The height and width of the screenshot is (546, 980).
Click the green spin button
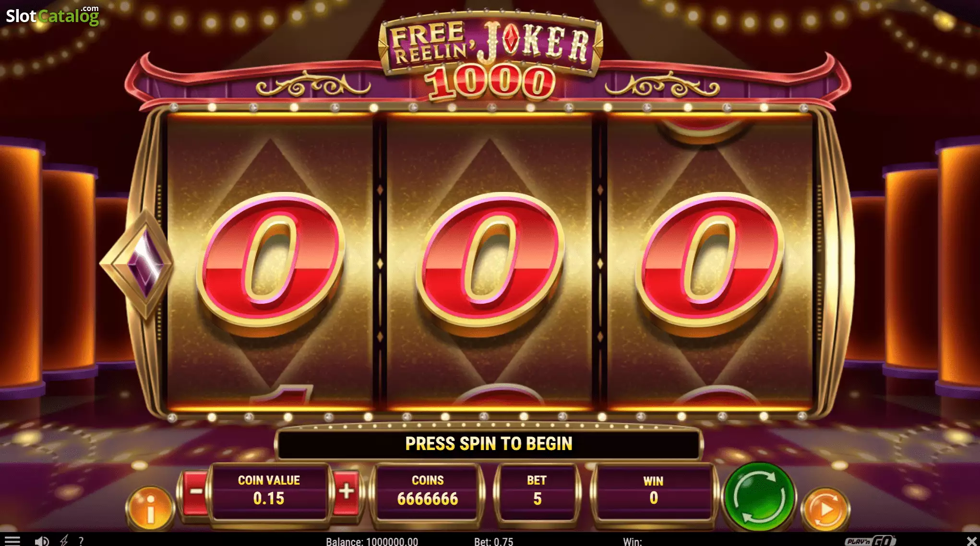(x=759, y=496)
